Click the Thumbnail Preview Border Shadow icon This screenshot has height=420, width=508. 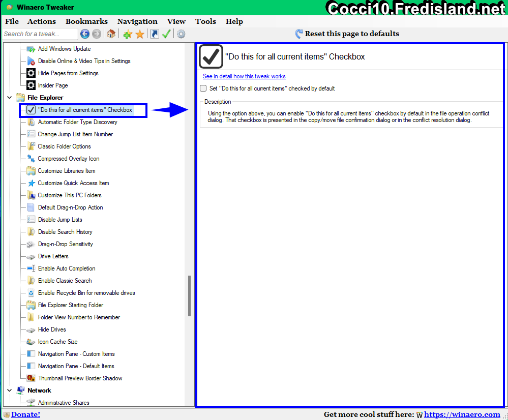pyautogui.click(x=31, y=378)
